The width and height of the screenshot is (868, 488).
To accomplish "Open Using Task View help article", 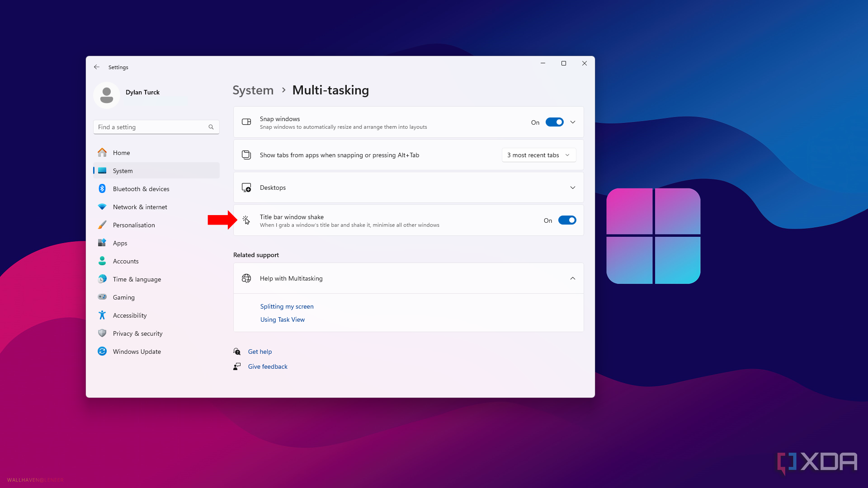I will click(x=282, y=319).
